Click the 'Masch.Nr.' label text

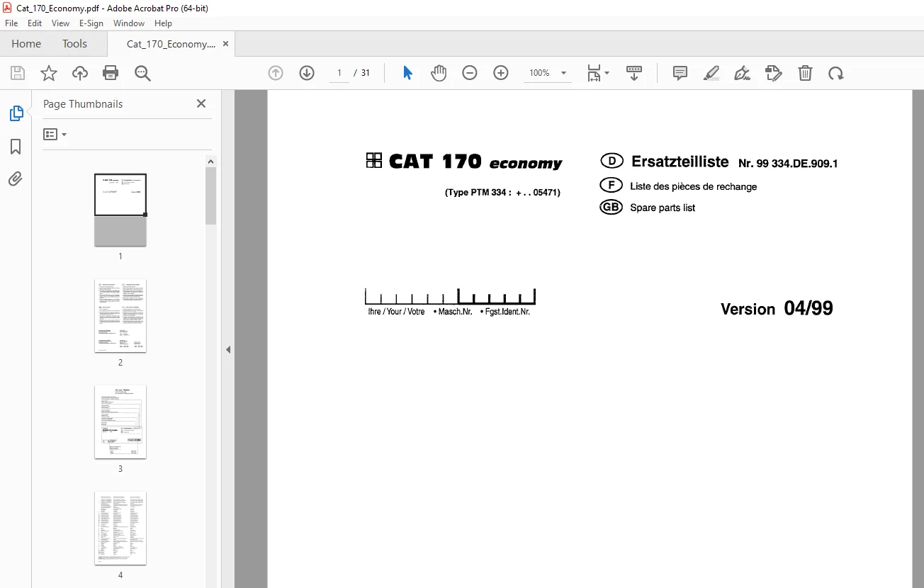(456, 312)
